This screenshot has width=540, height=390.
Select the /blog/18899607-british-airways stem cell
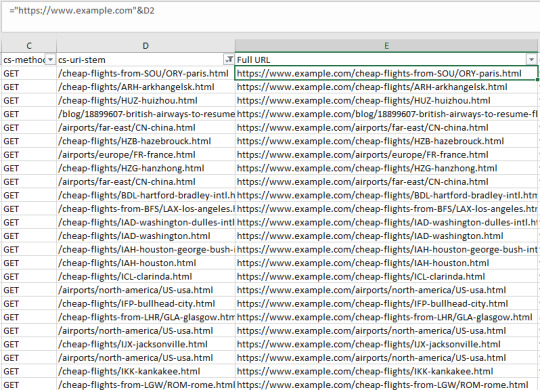[x=146, y=114]
